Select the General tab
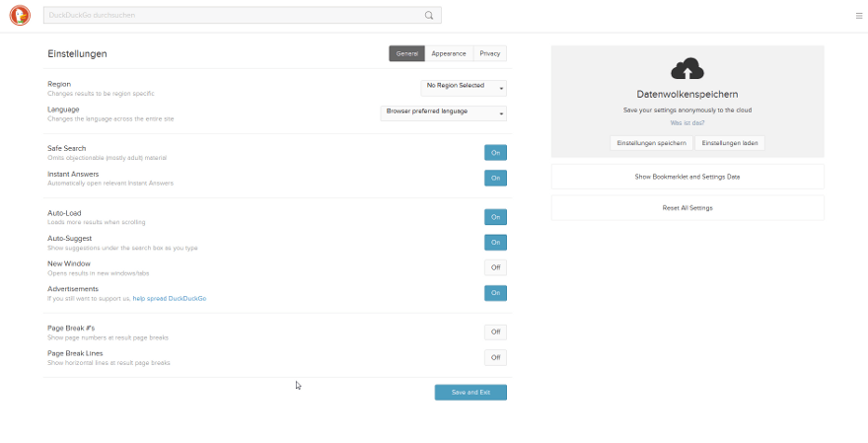This screenshot has height=443, width=868. pyautogui.click(x=406, y=53)
